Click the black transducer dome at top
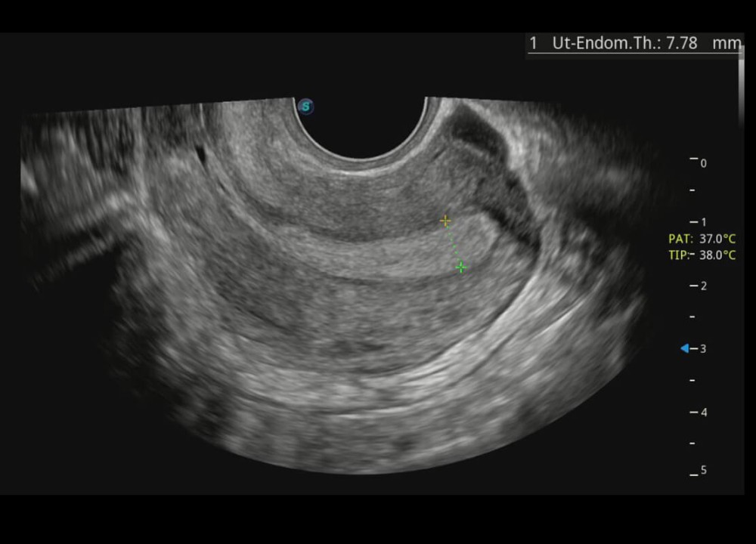756x544 pixels. pyautogui.click(x=361, y=125)
